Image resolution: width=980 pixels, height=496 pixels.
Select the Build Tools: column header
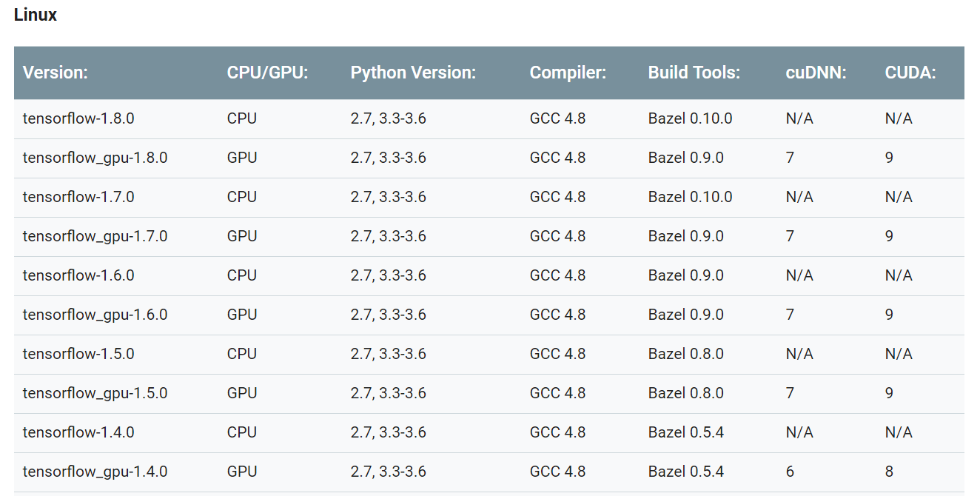pos(694,73)
